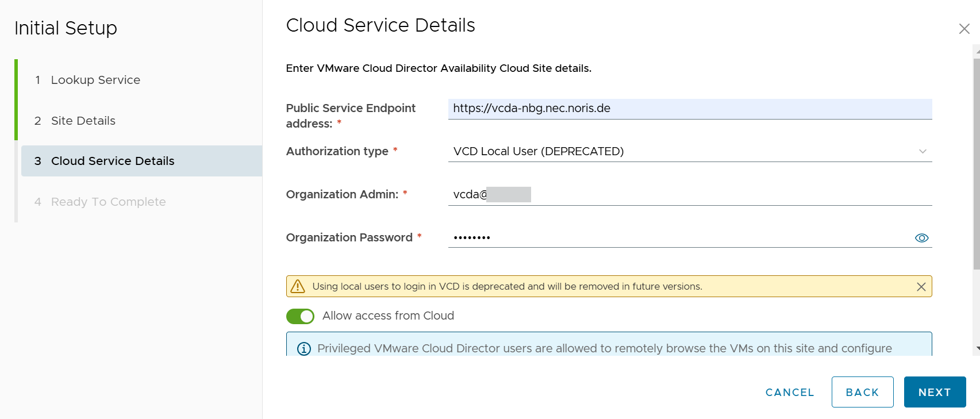This screenshot has height=419, width=980.
Task: Click the 'Organization Password' label
Action: point(349,237)
